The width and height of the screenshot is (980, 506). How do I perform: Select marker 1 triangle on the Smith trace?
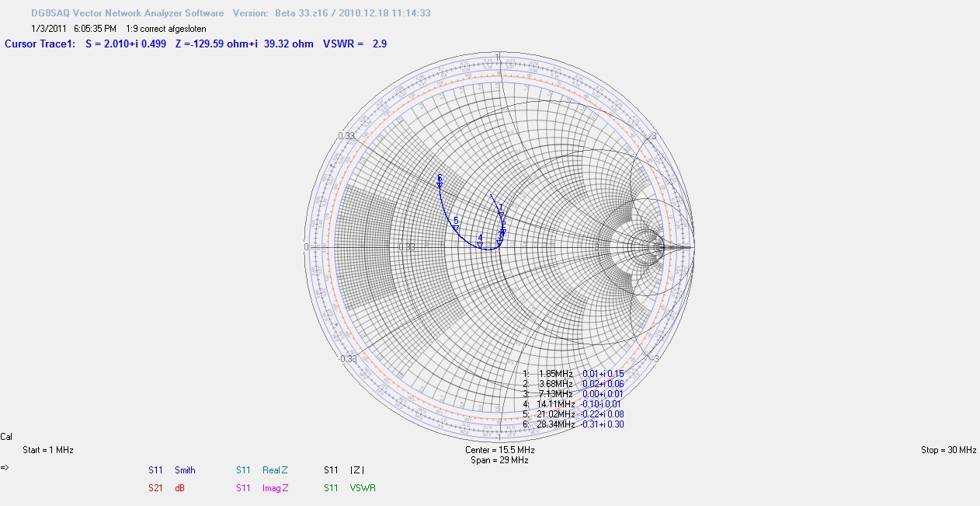click(501, 215)
